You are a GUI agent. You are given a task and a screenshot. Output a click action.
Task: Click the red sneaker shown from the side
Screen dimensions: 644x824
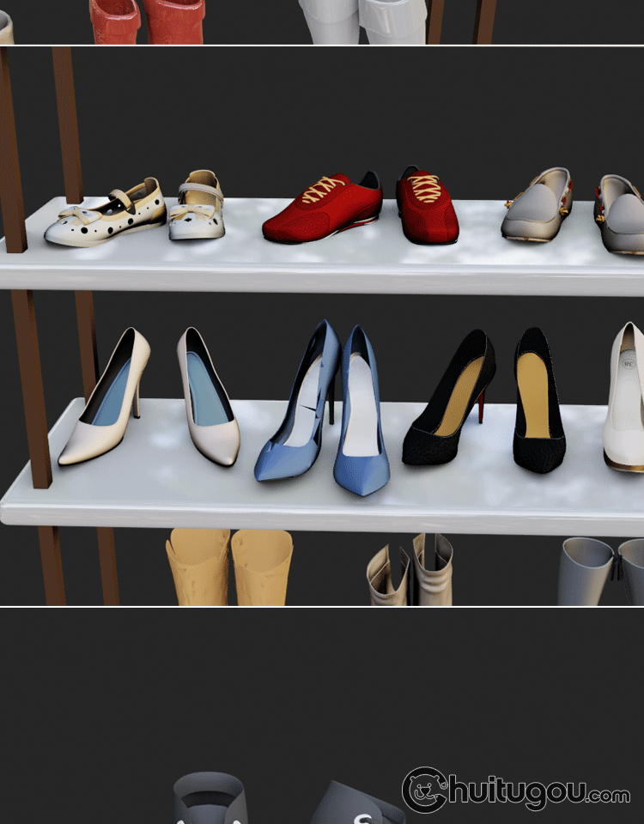322,208
